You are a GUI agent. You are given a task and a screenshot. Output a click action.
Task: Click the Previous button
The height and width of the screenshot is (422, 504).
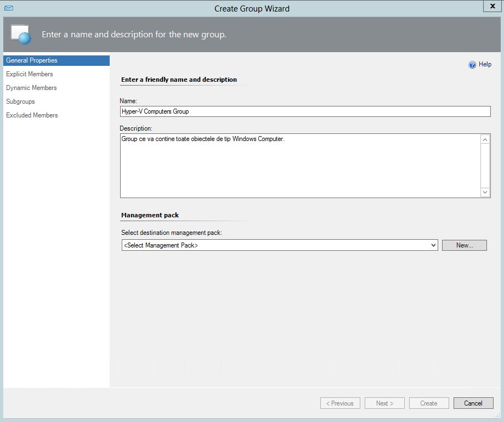(x=340, y=403)
